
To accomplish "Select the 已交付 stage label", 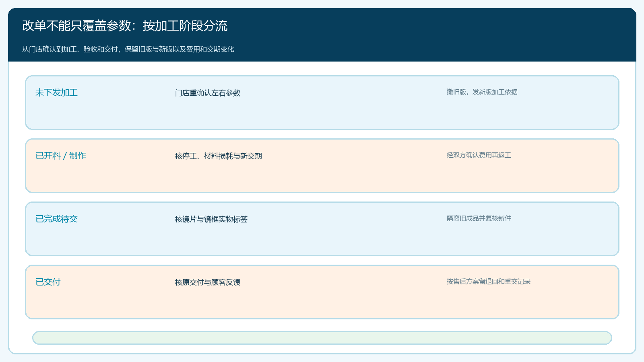I will coord(48,282).
